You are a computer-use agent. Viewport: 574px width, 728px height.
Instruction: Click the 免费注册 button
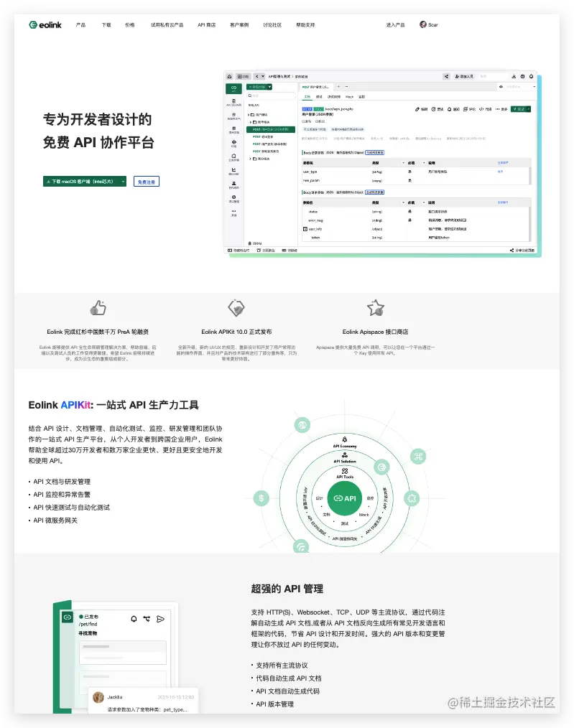[147, 182]
